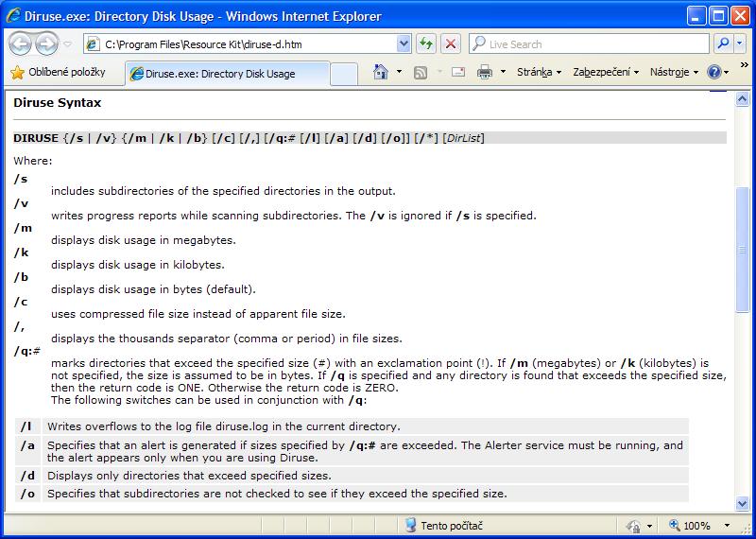This screenshot has height=539, width=756.
Task: Click the /b switch label
Action: [21, 277]
